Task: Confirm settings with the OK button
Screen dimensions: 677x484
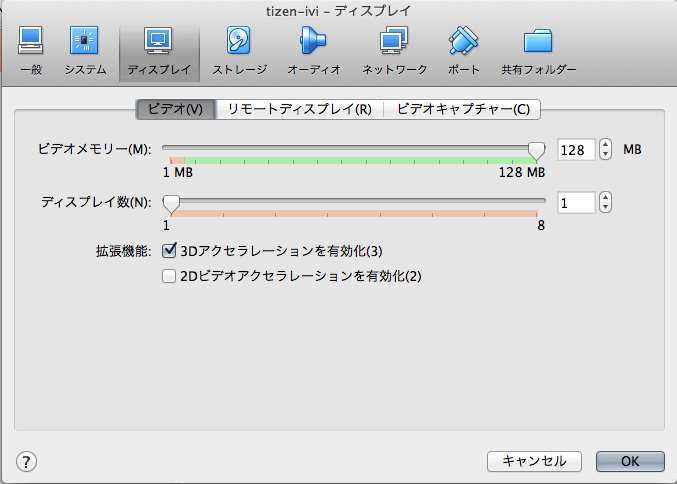Action: [630, 462]
